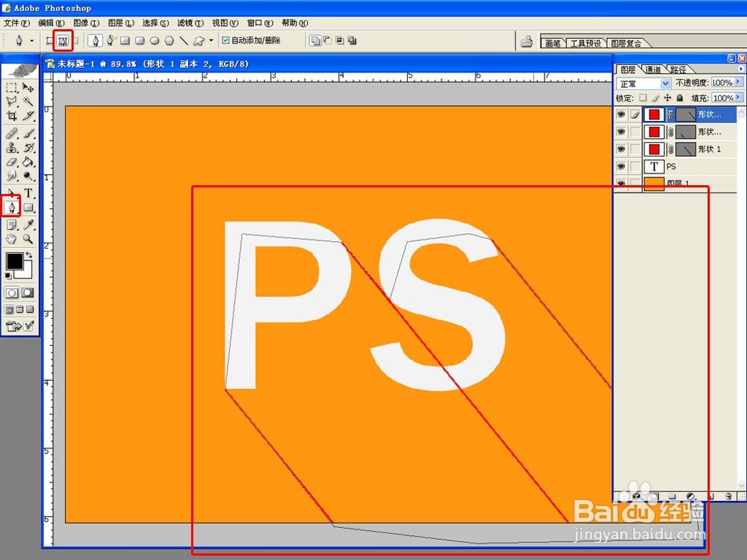
Task: Open the Pen tool preset picker arrow
Action: click(32, 41)
